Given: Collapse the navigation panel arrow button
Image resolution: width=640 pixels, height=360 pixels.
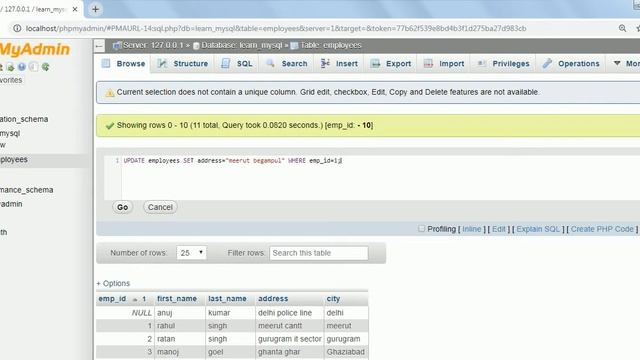Looking at the screenshot, I should (99, 46).
